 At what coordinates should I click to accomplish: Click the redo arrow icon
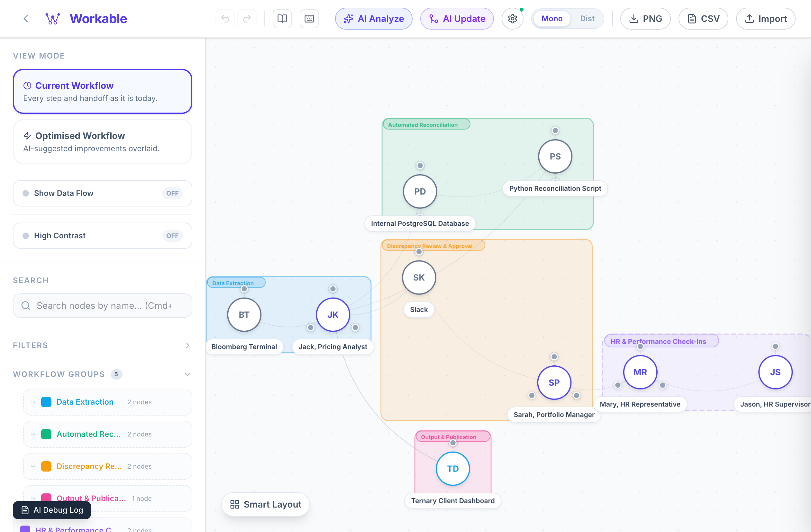pyautogui.click(x=247, y=19)
